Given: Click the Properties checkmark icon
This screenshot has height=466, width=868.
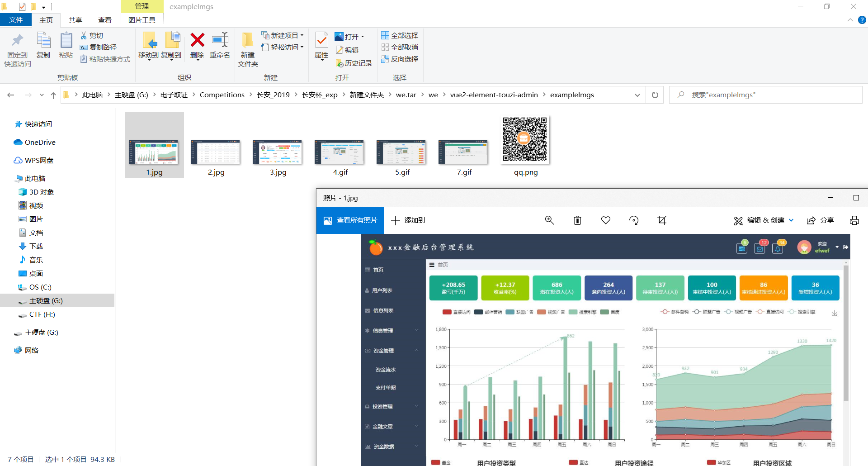Looking at the screenshot, I should coord(321,40).
